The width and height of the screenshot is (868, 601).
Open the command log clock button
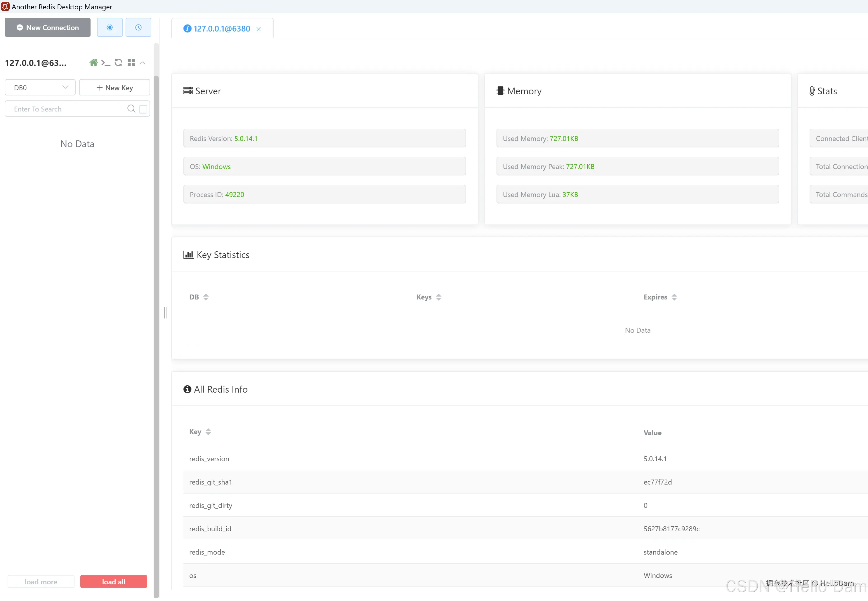pos(138,27)
